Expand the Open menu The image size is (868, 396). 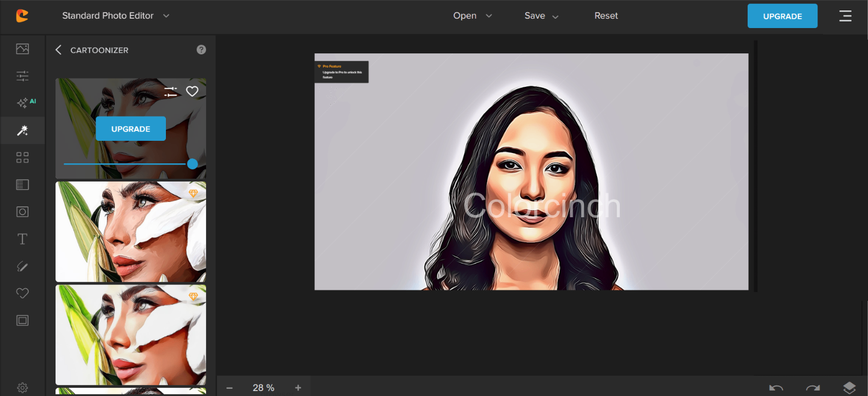tap(472, 16)
